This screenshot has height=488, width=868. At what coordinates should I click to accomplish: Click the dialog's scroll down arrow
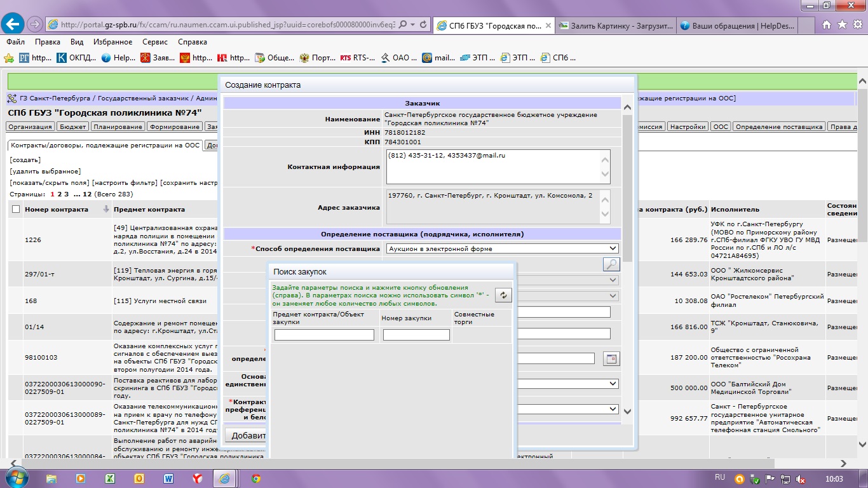tap(627, 412)
